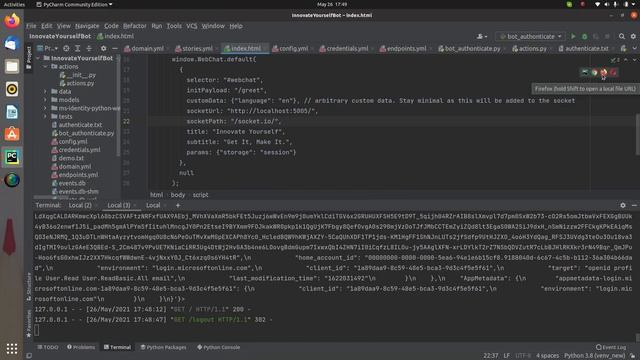
Task: Click the script breadcrumb element
Action: pos(200,195)
